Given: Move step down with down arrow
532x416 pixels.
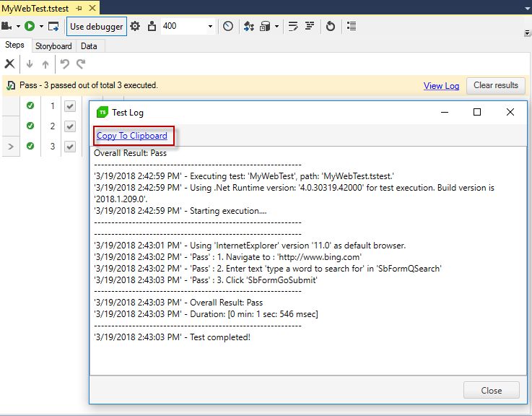Looking at the screenshot, I should pyautogui.click(x=30, y=64).
